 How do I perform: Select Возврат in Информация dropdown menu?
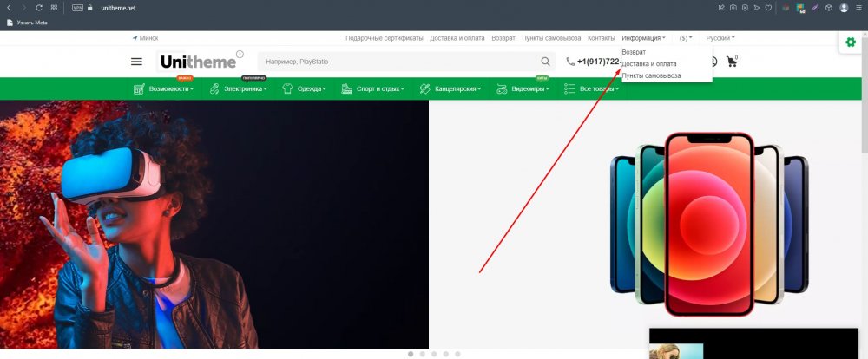click(x=634, y=51)
